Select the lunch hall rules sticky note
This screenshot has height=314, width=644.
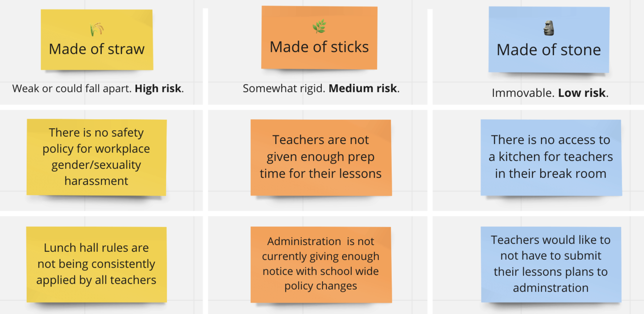tap(97, 264)
